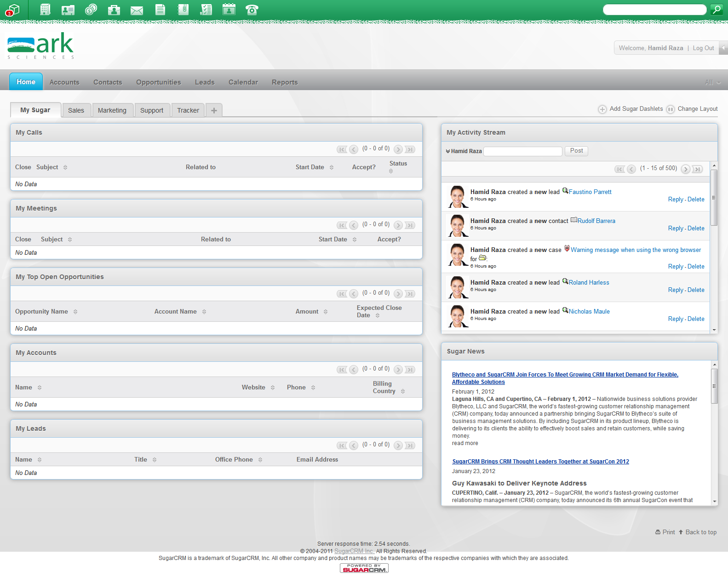Collapse the welcome bar arrow

point(723,48)
